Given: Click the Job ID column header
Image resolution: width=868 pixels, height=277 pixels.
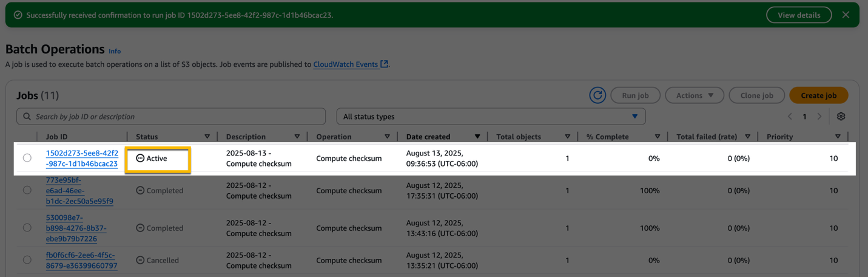Looking at the screenshot, I should coord(56,137).
